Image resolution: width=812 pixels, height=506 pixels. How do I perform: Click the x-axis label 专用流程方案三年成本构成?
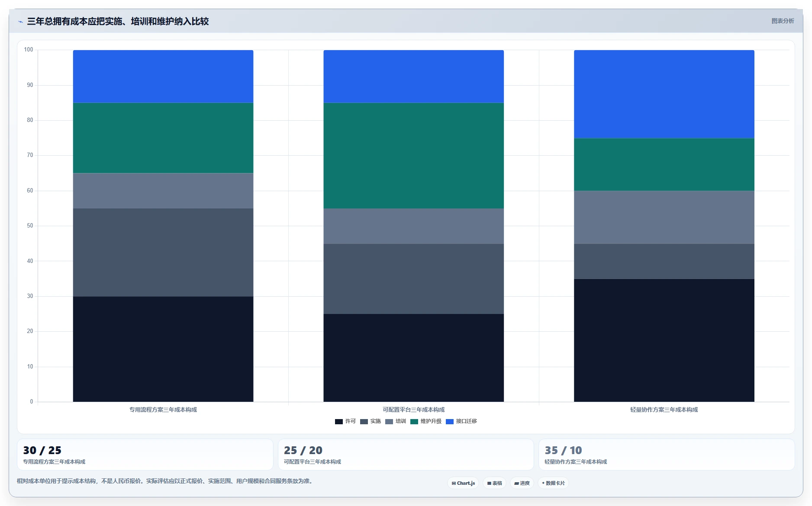[163, 410]
